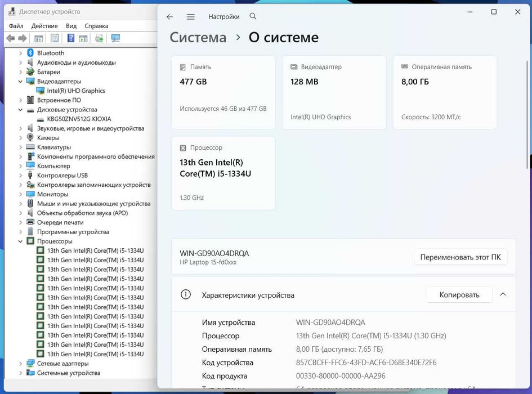532x394 pixels.
Task: Open the Действие menu
Action: 44,26
